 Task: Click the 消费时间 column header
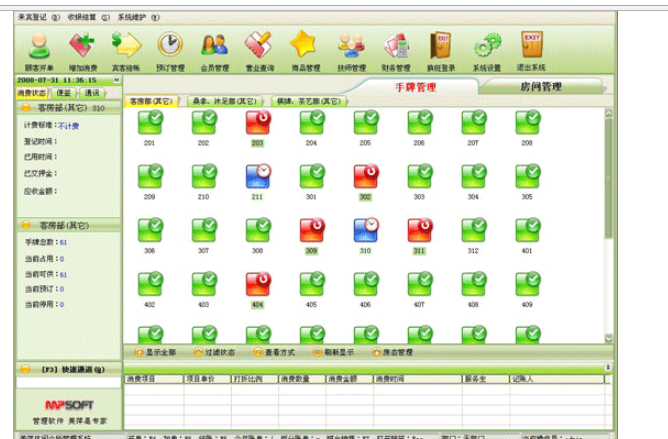pos(418,379)
